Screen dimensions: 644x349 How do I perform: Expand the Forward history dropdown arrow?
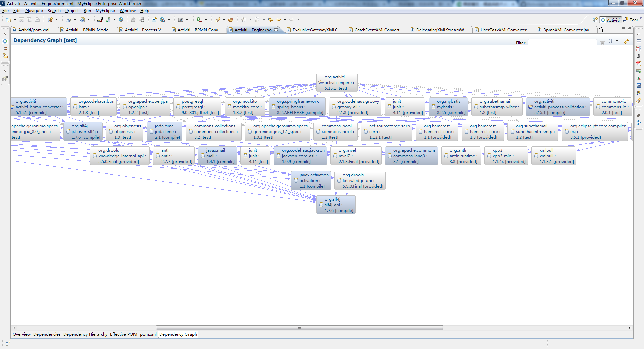click(x=298, y=20)
